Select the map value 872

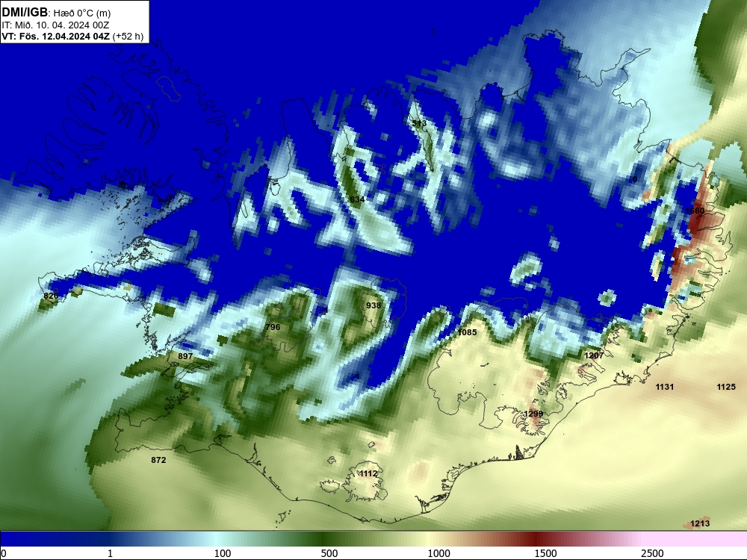(158, 459)
